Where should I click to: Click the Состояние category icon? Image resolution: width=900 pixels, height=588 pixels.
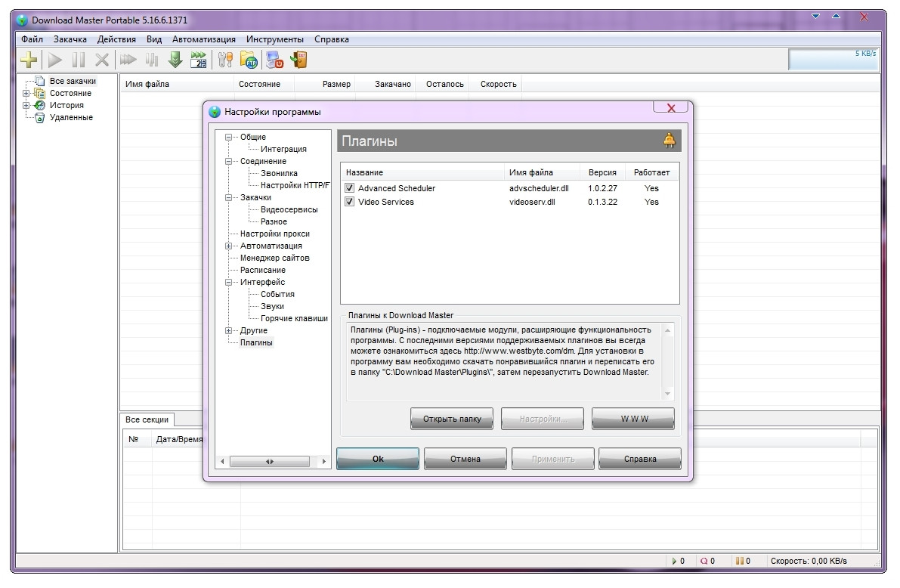click(x=39, y=93)
